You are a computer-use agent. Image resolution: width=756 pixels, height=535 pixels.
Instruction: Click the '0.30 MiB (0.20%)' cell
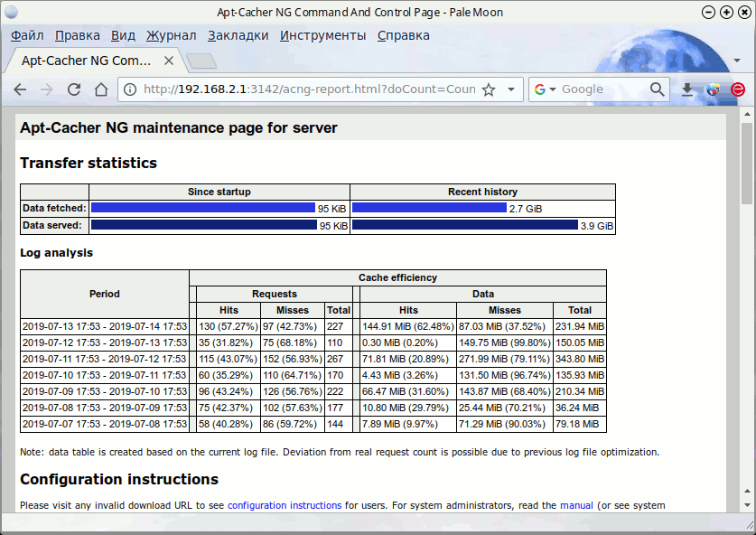pyautogui.click(x=408, y=343)
